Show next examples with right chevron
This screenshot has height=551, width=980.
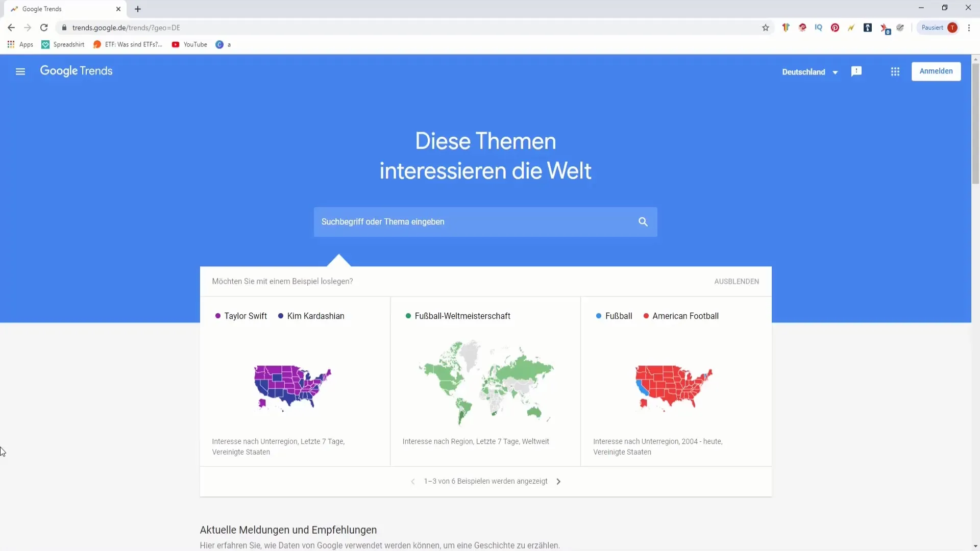click(558, 482)
